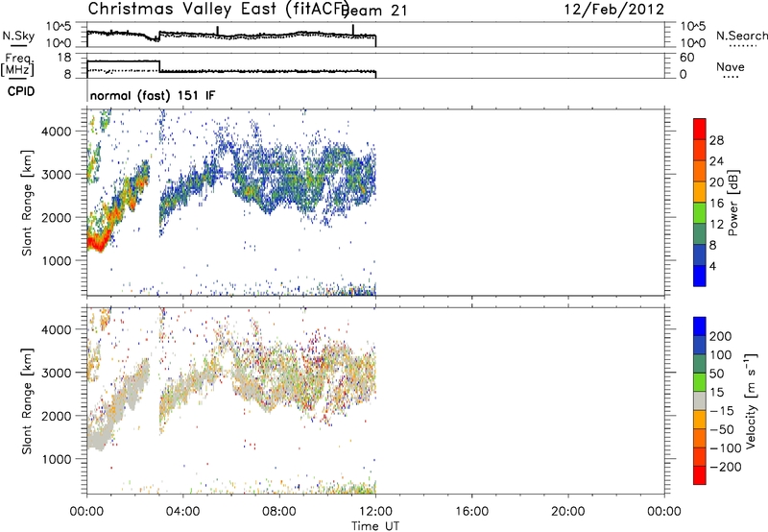Image resolution: width=768 pixels, height=532 pixels.
Task: Click the date '12/Feb/2012' in the header
Action: 614,10
